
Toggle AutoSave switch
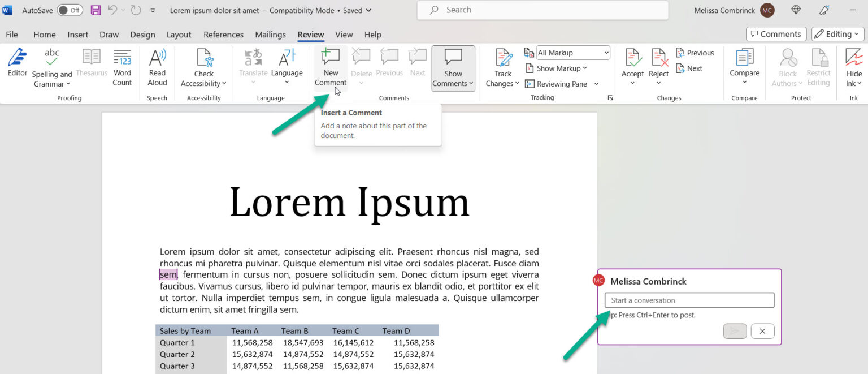(70, 10)
